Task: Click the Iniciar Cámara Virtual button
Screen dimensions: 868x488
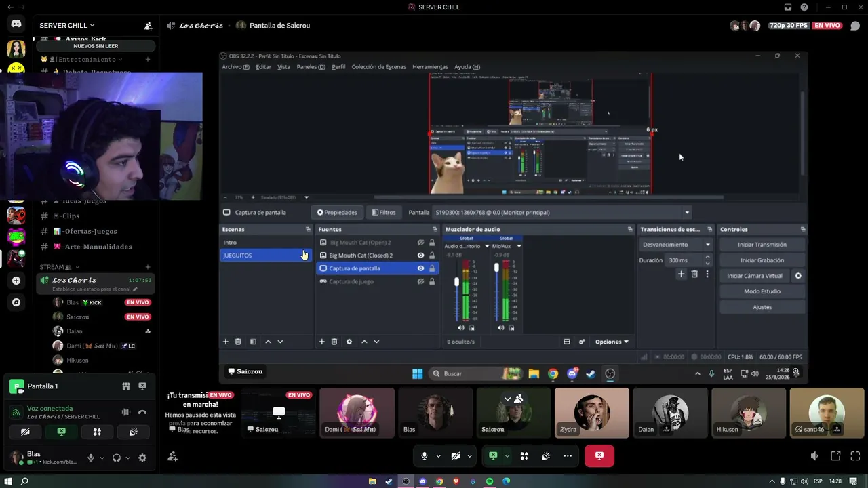Action: pyautogui.click(x=755, y=276)
